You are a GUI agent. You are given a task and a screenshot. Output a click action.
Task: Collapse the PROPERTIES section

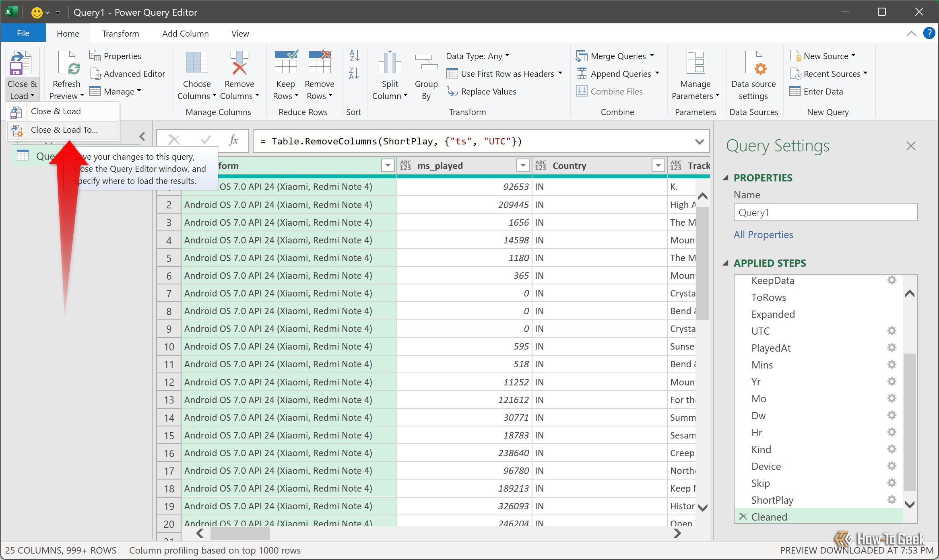(726, 178)
